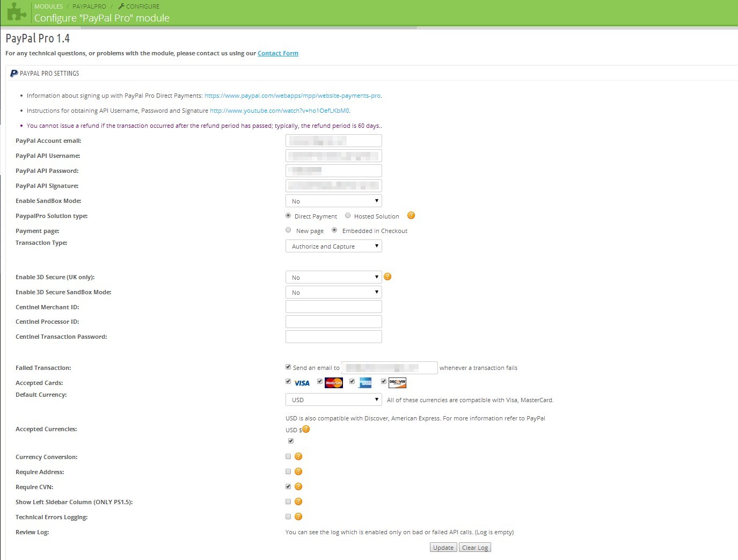Click the Centinel Merchant ID field

(x=334, y=307)
